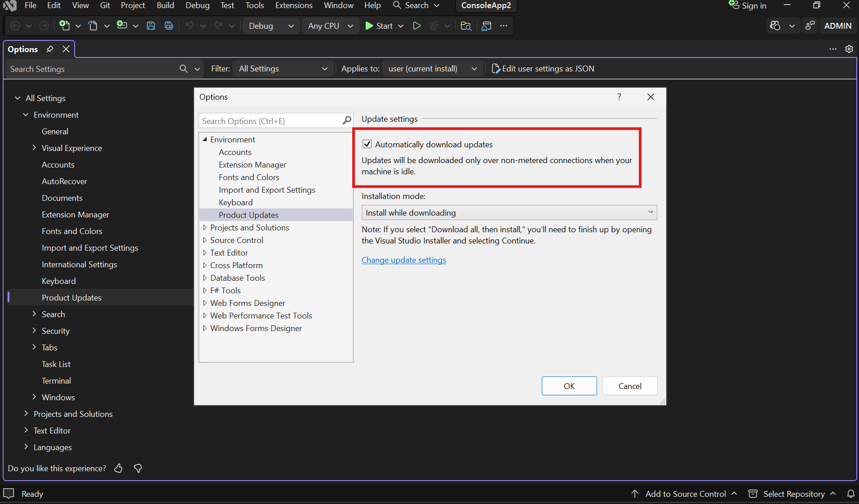Open the Extensions menu
Screen dimensions: 859x504
click(294, 5)
